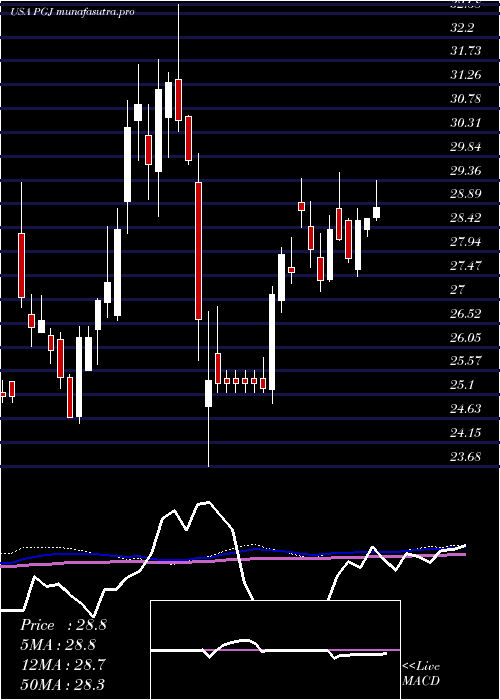Click the 29.84 price axis label

tap(466, 147)
